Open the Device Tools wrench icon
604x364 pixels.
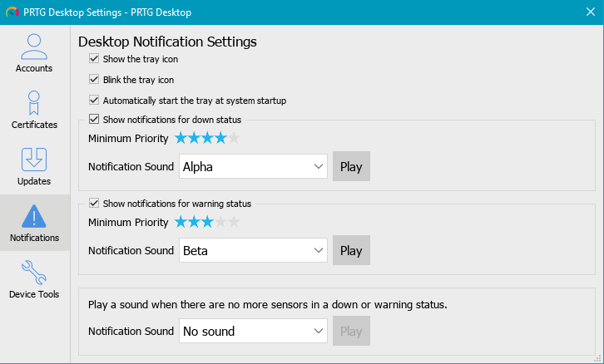pyautogui.click(x=34, y=273)
